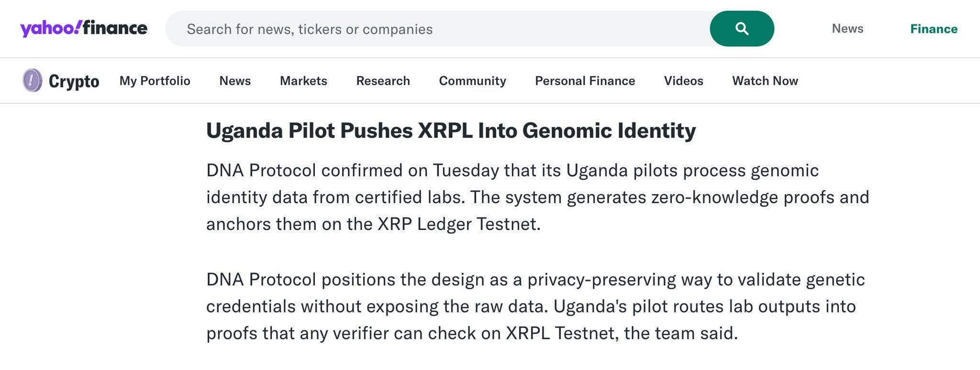Click the Uganda Pilot Pushes XRPL headline
980x370 pixels.
[x=451, y=131]
